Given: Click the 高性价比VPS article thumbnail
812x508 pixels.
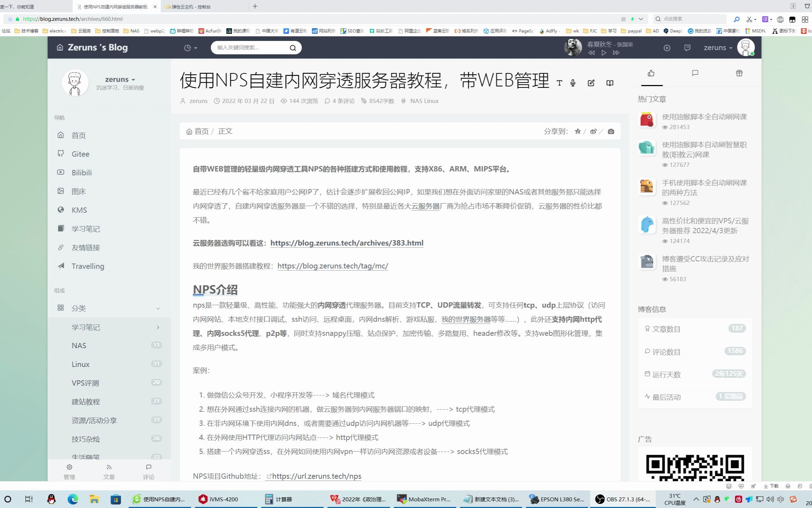Looking at the screenshot, I should 647,225.
